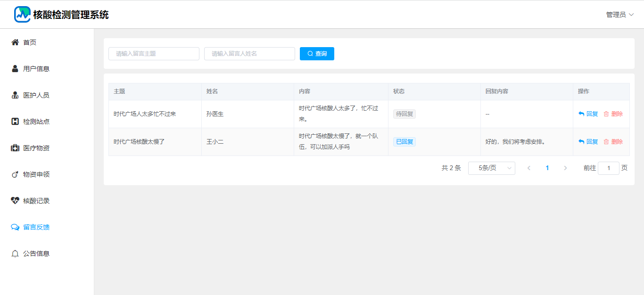Viewport: 644px width, 295px height.
Task: Click the heartbeat icon for nucleic acid records
Action: pyautogui.click(x=15, y=201)
